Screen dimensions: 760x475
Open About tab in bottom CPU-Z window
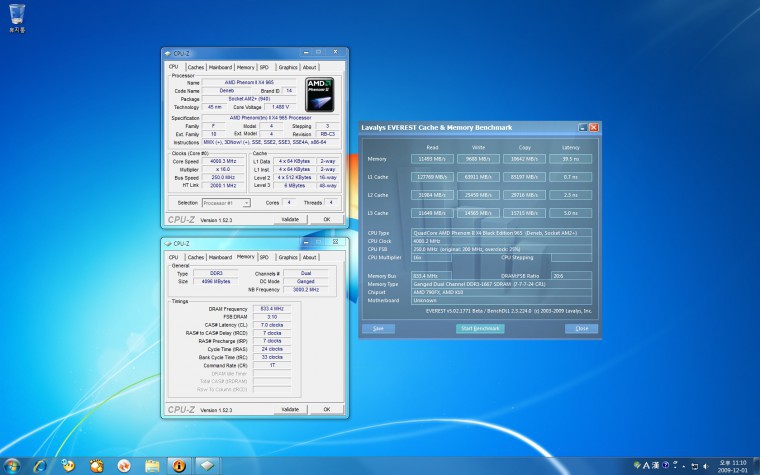(x=310, y=257)
